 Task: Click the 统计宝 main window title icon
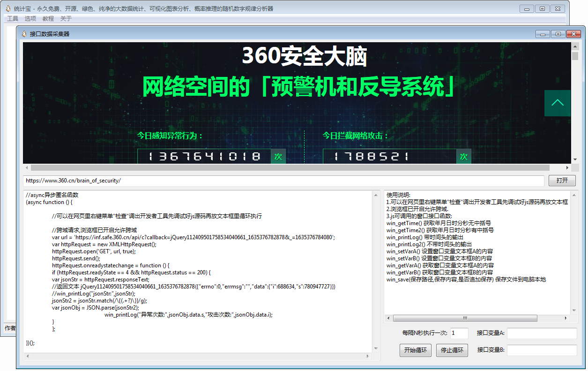coord(8,9)
